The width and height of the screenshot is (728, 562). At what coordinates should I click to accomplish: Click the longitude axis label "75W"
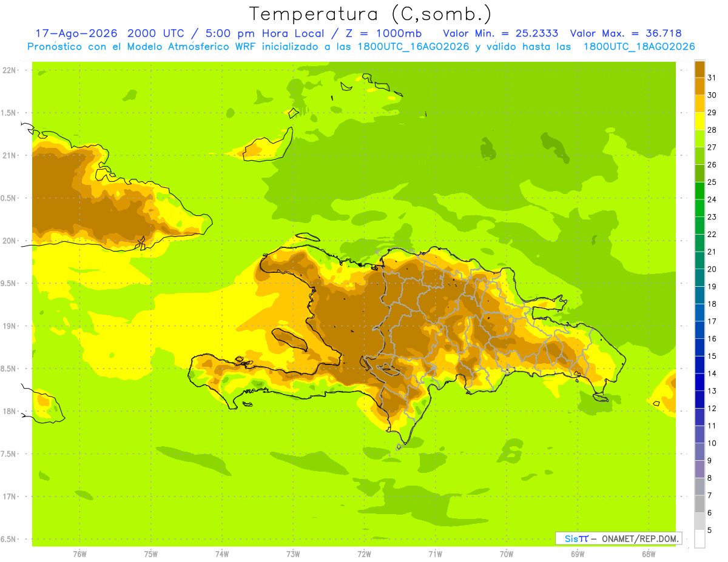coord(151,554)
